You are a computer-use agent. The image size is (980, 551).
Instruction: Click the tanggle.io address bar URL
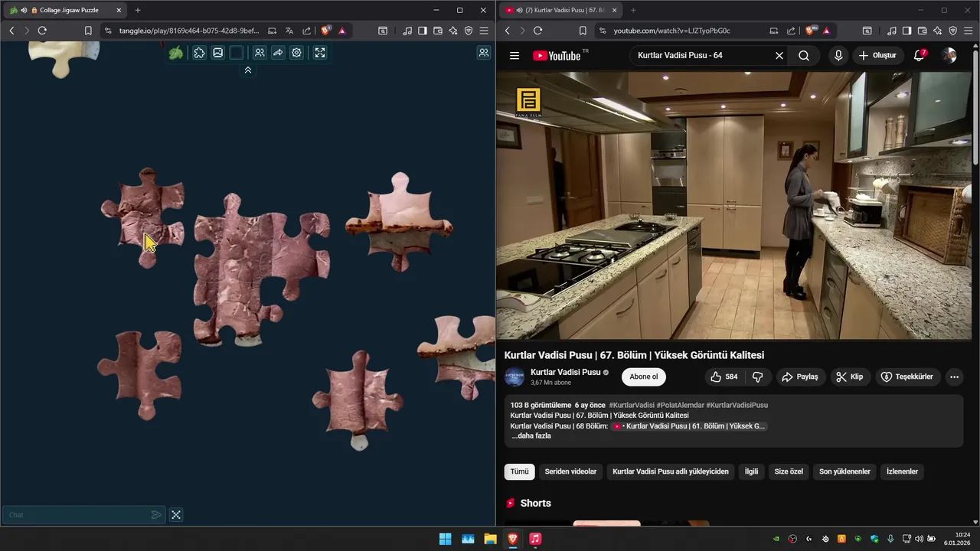click(189, 31)
